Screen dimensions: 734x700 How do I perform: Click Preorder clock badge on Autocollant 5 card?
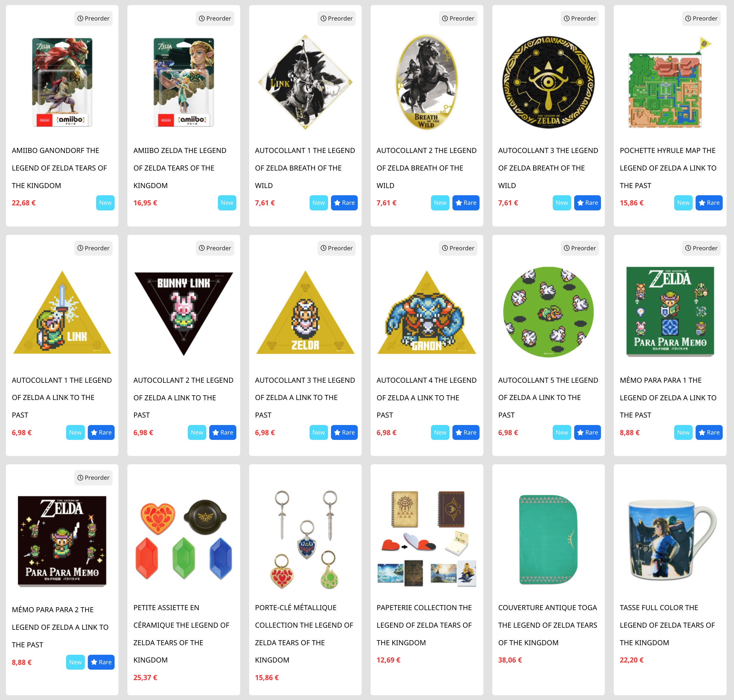tap(580, 248)
